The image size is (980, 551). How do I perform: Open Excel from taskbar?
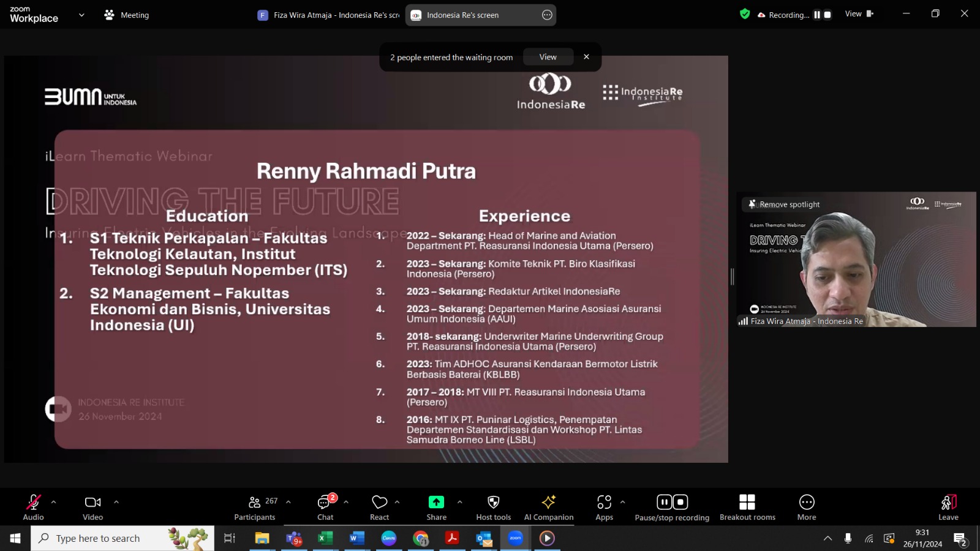click(x=325, y=538)
